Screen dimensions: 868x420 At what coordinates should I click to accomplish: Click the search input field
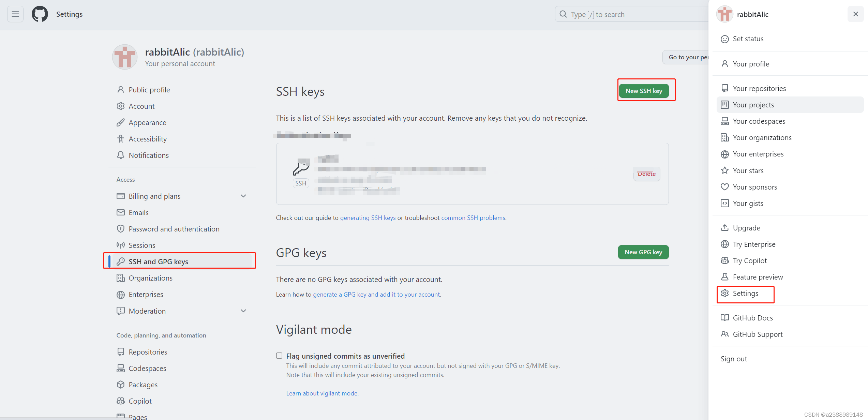(631, 14)
